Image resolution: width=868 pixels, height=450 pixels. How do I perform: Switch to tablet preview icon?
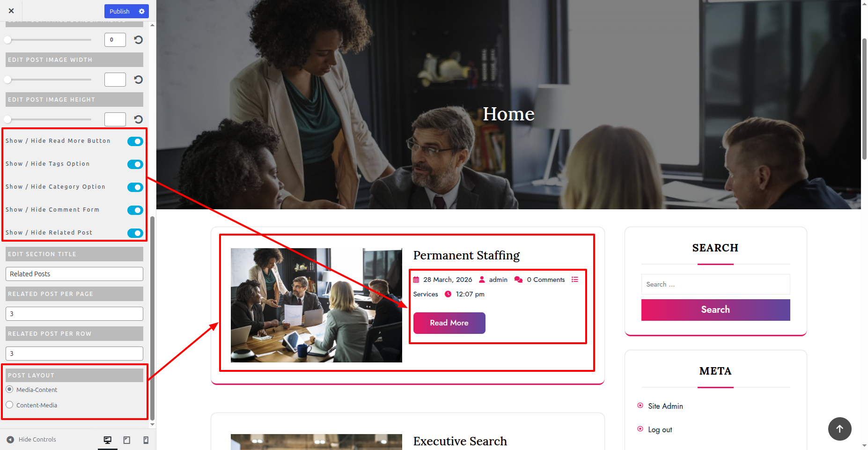(127, 440)
